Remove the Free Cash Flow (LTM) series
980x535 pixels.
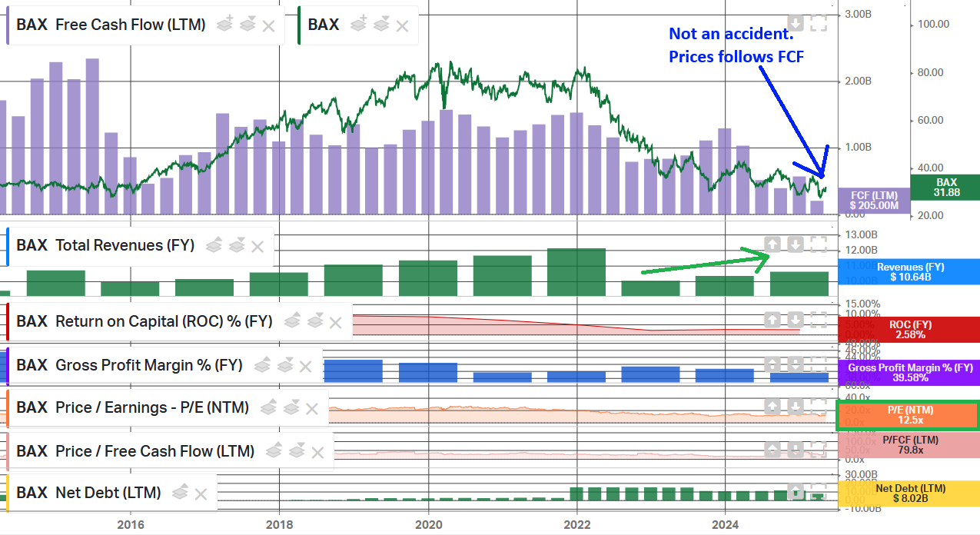coord(268,25)
